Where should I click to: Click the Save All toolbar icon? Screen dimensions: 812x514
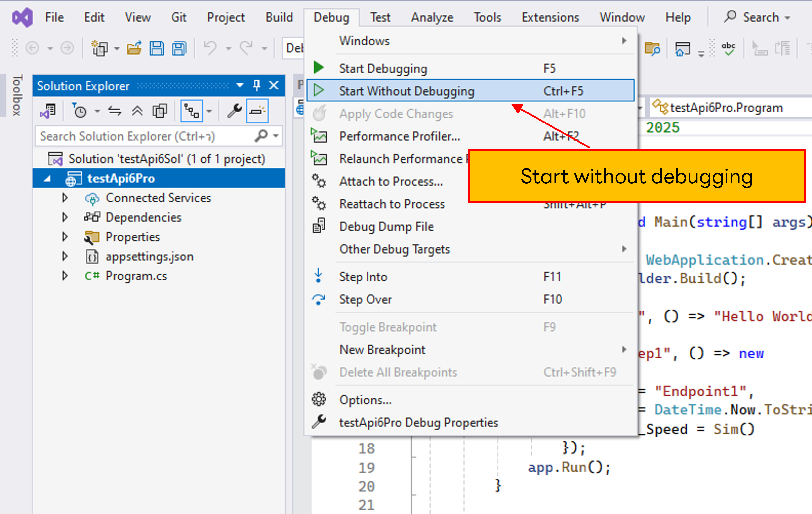point(179,48)
